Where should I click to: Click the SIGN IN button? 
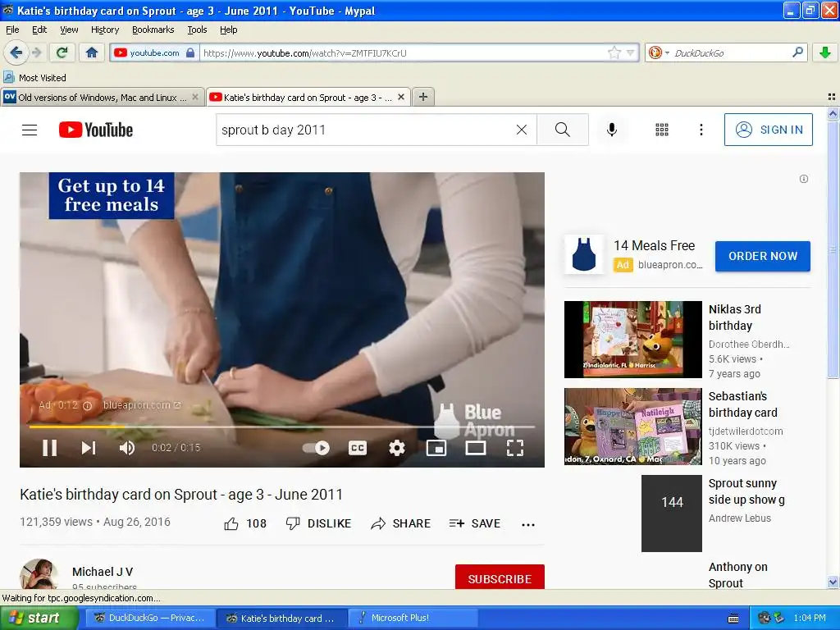click(x=768, y=130)
